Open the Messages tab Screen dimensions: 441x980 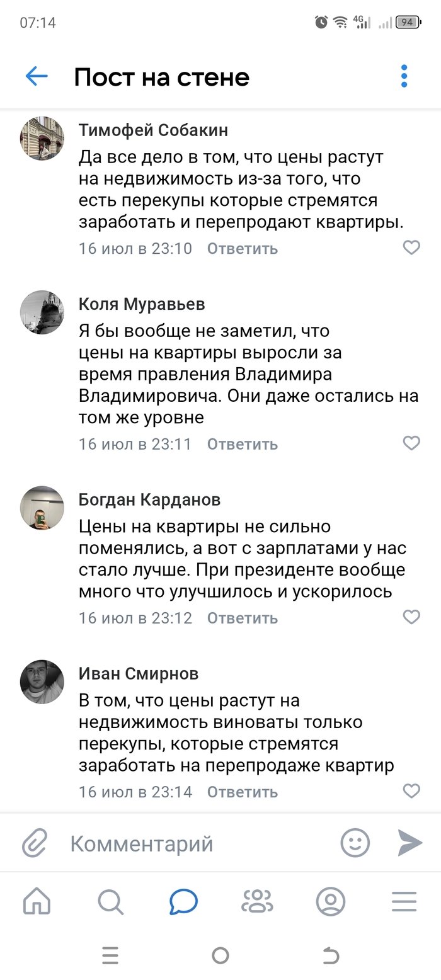click(x=183, y=902)
